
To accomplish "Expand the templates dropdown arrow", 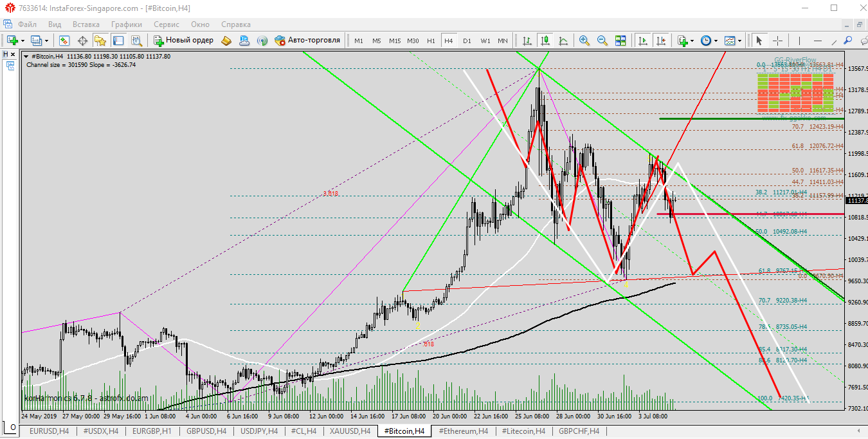I will 739,41.
